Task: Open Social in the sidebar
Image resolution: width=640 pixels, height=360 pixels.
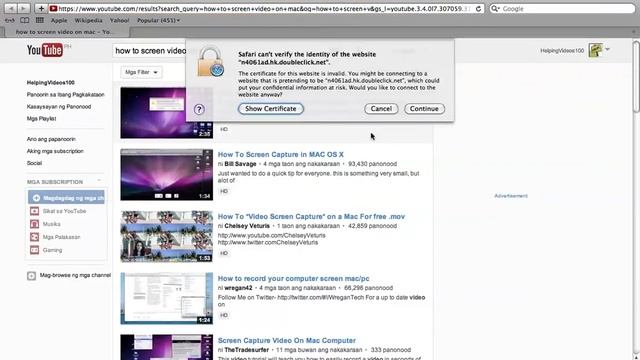Action: point(34,163)
